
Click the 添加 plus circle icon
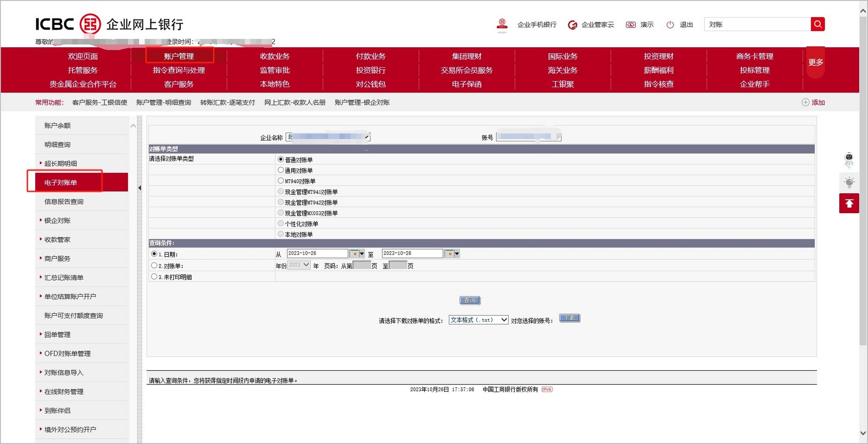[805, 102]
